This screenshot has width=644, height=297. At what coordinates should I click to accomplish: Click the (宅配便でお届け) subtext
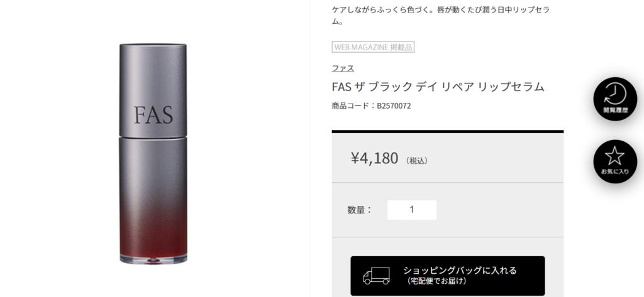436,281
